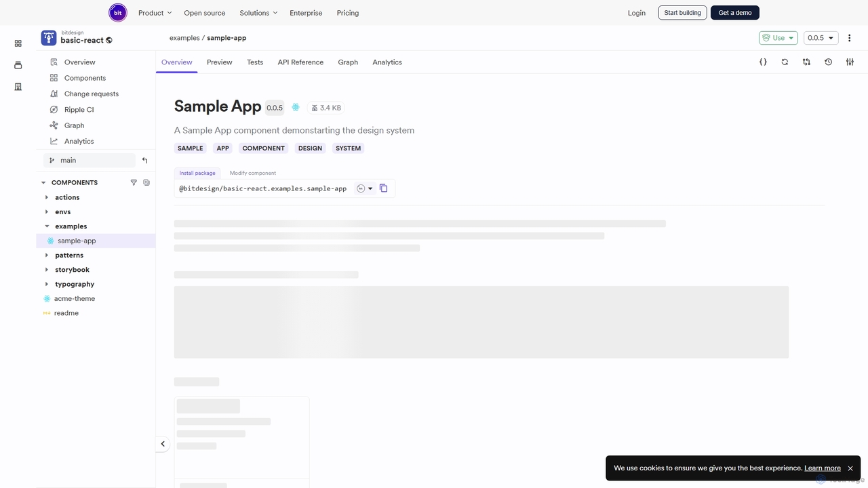Switch to the Graph tab in the component tabs
The width and height of the screenshot is (868, 488).
348,62
